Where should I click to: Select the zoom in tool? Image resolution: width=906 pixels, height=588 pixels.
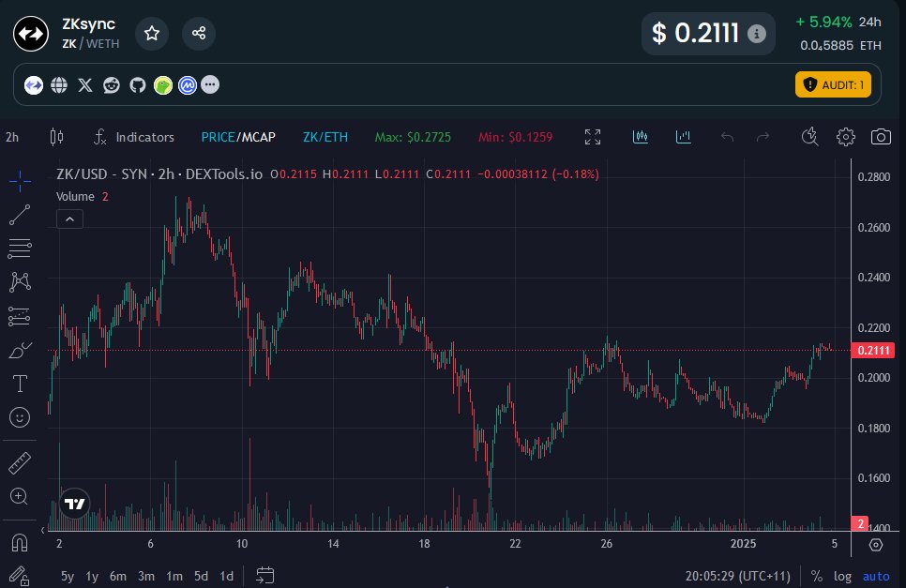[20, 497]
